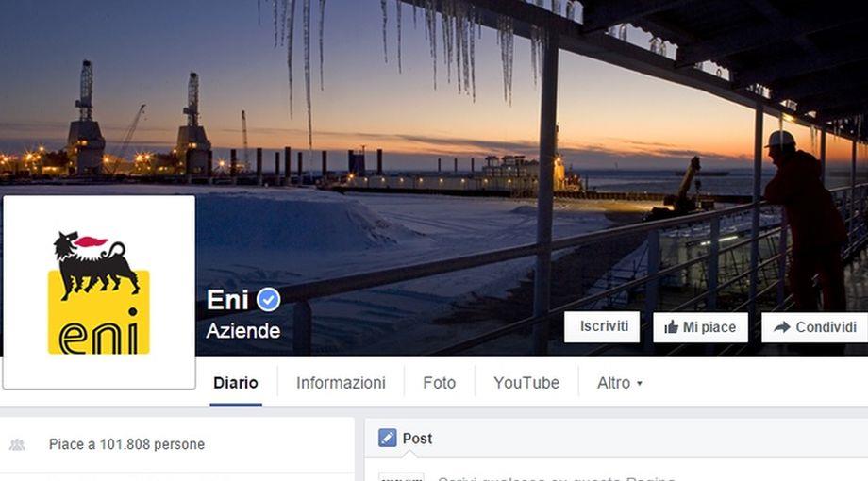This screenshot has height=481, width=868.
Task: Share the page via Condividi
Action: (815, 327)
